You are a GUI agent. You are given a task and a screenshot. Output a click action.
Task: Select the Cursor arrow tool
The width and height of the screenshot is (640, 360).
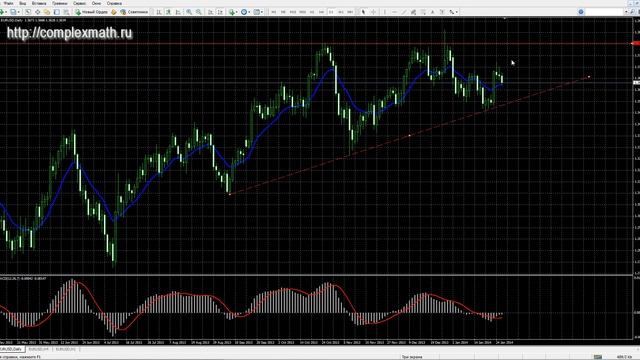[x=363, y=12]
